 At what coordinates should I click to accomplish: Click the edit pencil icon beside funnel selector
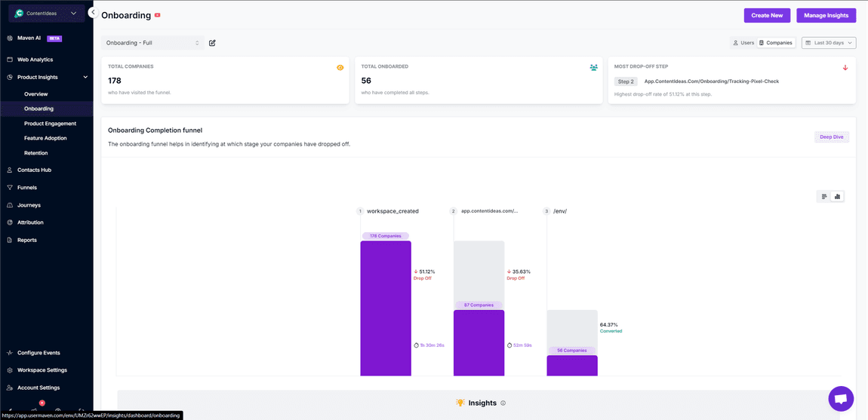[x=212, y=43]
